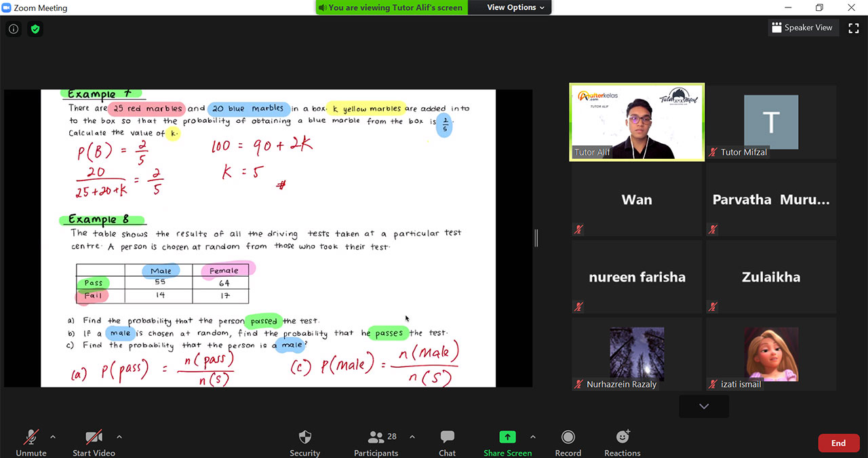Minimize the Zoom Meeting window

click(788, 7)
